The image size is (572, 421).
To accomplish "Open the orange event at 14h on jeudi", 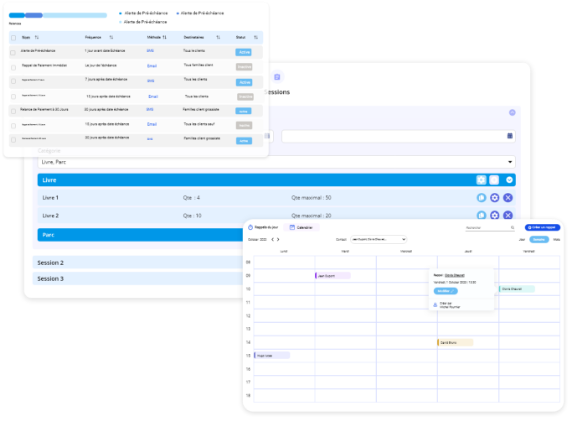I will coord(455,343).
